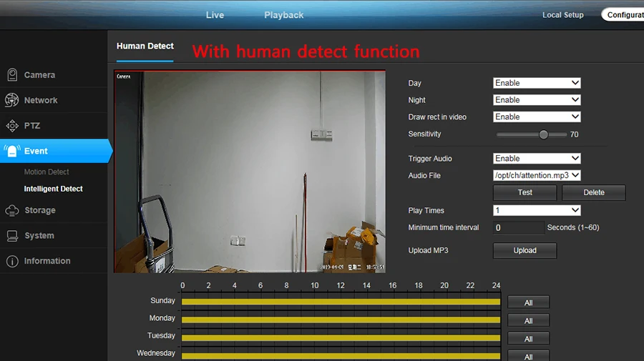The image size is (644, 361).
Task: Click the Storage cloud icon
Action: click(x=12, y=210)
